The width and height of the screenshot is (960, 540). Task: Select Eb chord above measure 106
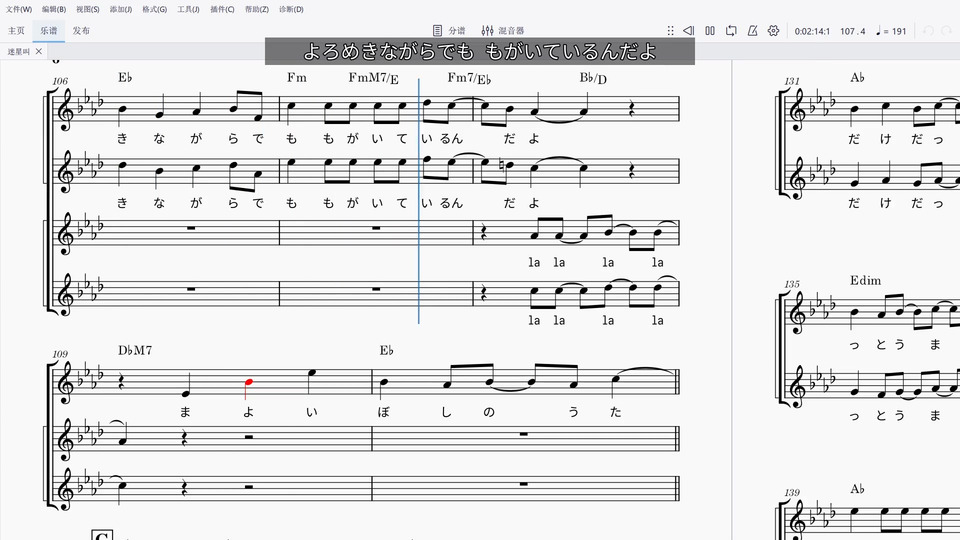(x=125, y=78)
